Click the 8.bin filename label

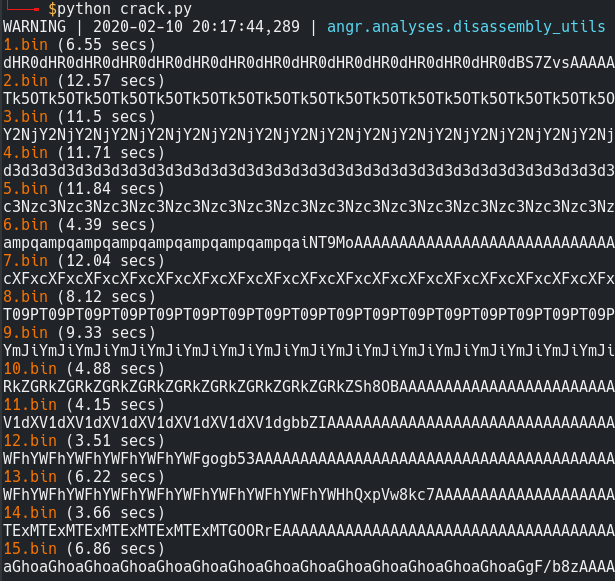pos(25,297)
